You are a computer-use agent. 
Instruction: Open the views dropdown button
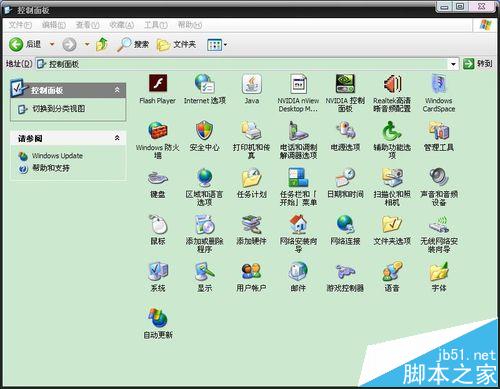pos(217,44)
